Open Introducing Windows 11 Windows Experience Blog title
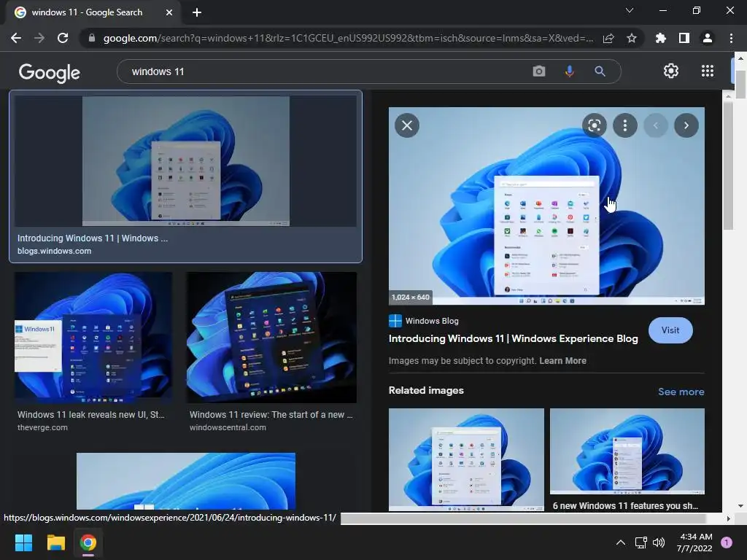Screen dimensions: 747x560 tap(513, 338)
